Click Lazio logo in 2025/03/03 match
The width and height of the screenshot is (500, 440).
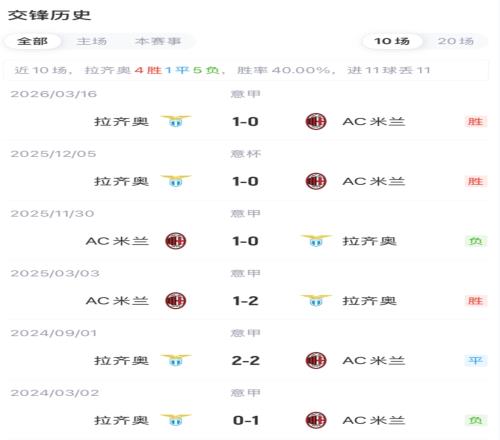point(316,300)
